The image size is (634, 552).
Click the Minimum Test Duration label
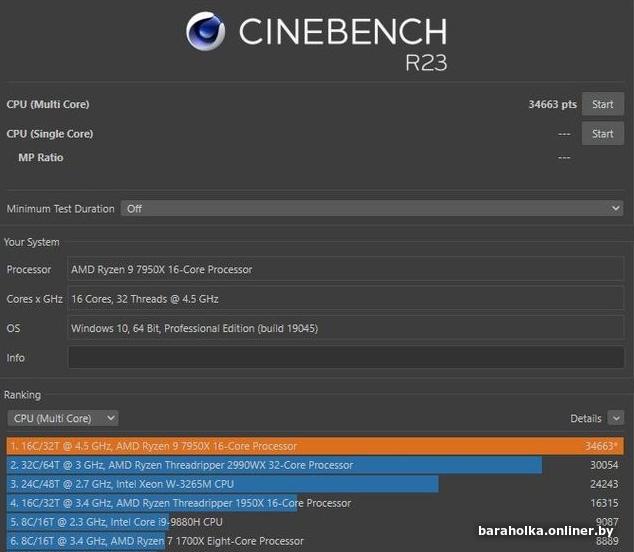[x=61, y=209]
